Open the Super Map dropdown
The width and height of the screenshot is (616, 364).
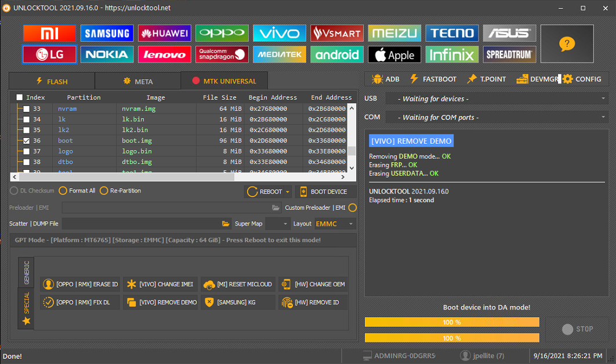coord(278,223)
